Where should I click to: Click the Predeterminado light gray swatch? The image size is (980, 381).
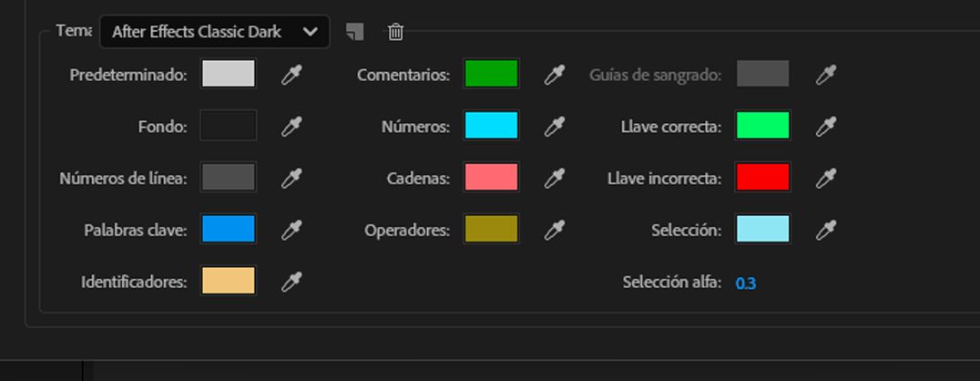[x=228, y=75]
